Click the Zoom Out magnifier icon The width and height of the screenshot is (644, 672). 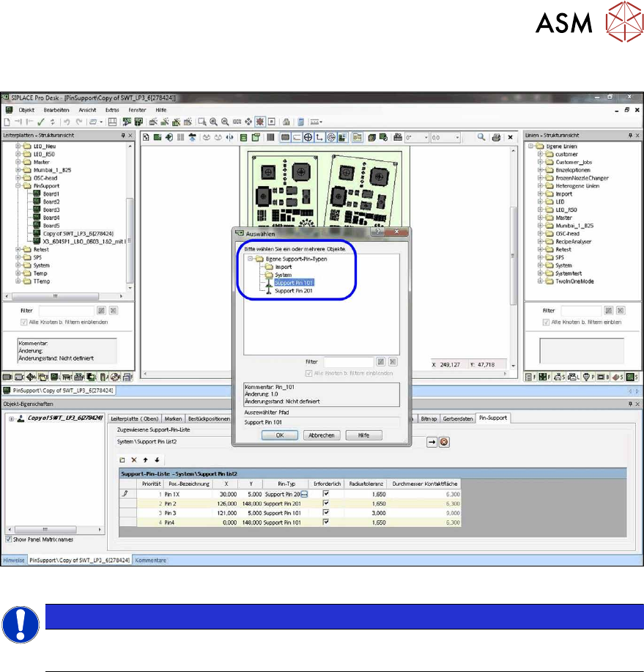coord(225,122)
